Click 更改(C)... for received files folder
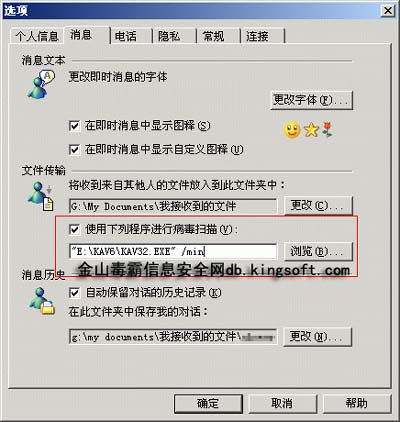The height and width of the screenshot is (422, 400). (318, 205)
